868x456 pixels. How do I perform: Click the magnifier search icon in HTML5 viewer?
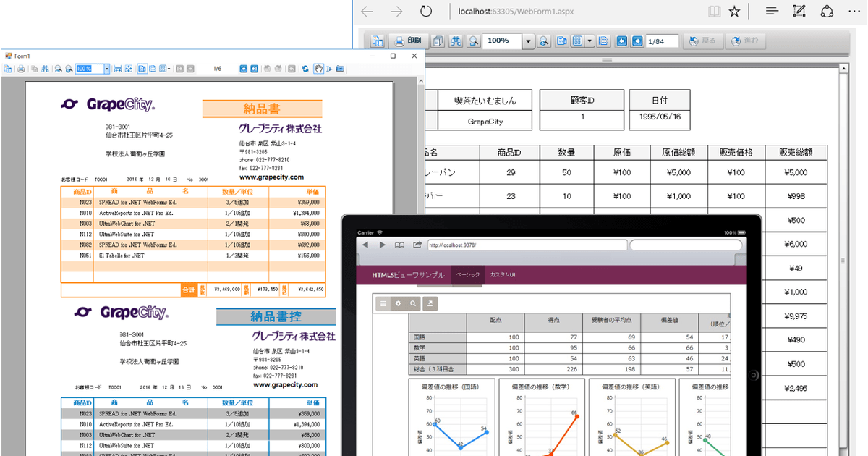(x=413, y=304)
